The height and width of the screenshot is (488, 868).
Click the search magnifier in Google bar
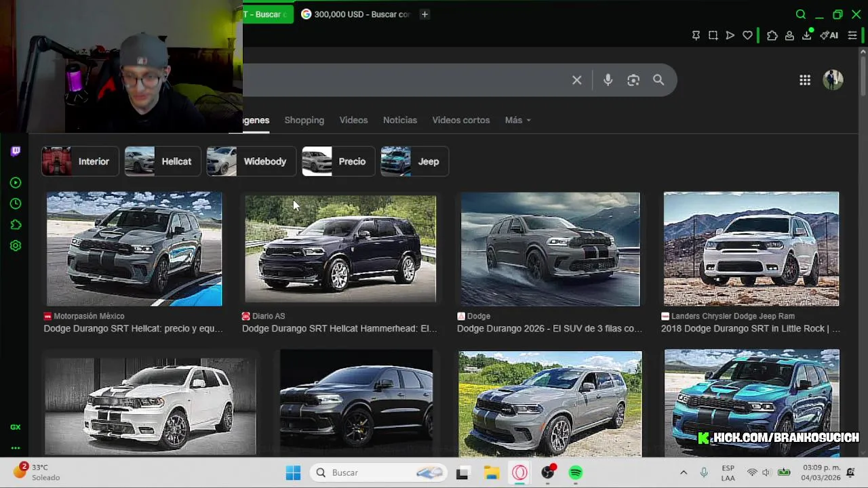pos(658,80)
